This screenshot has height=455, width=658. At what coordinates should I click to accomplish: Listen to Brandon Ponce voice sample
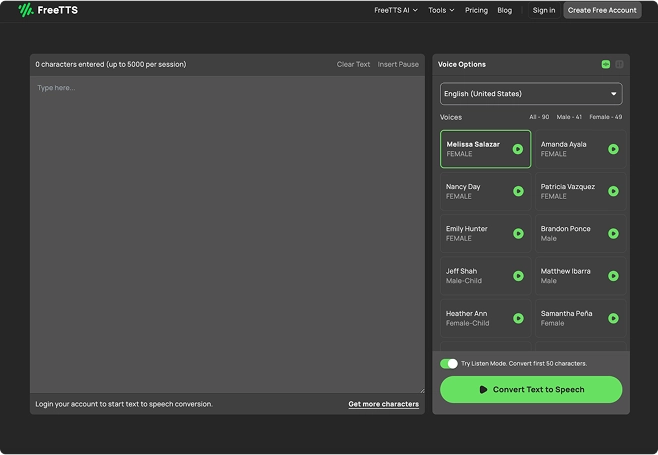click(x=613, y=233)
